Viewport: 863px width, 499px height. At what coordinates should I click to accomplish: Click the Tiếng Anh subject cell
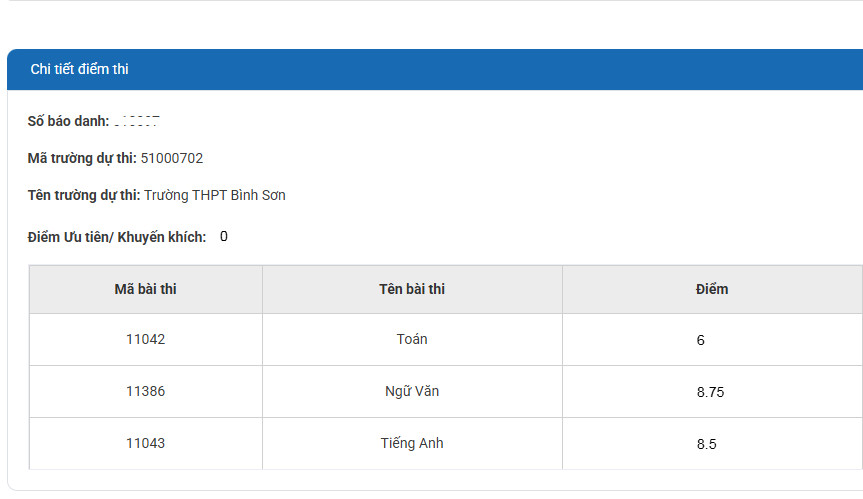click(x=412, y=443)
